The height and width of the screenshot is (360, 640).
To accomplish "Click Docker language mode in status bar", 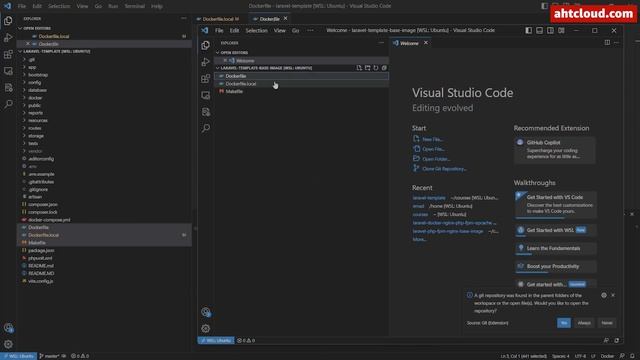I will tap(607, 356).
